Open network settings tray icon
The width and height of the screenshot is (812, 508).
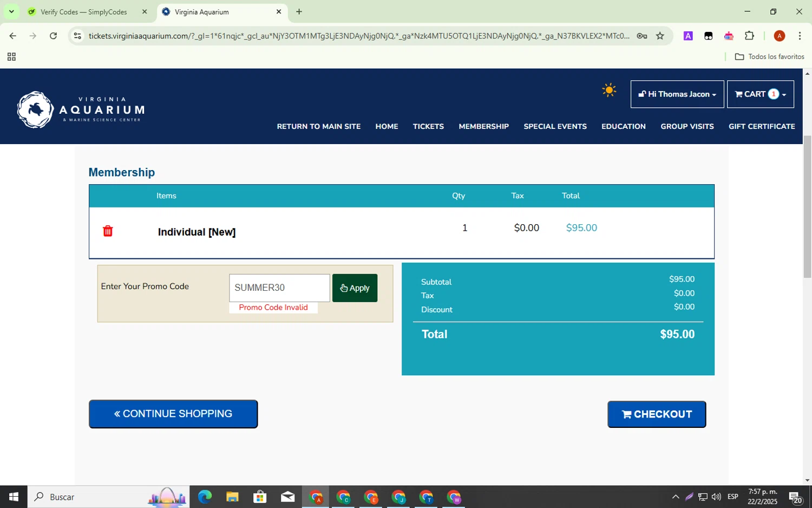[x=703, y=497]
